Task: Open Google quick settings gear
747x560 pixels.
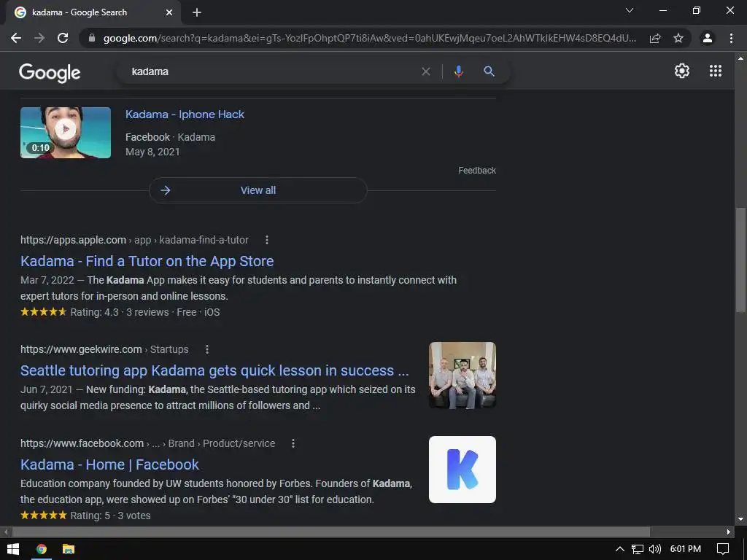Action: pos(682,71)
